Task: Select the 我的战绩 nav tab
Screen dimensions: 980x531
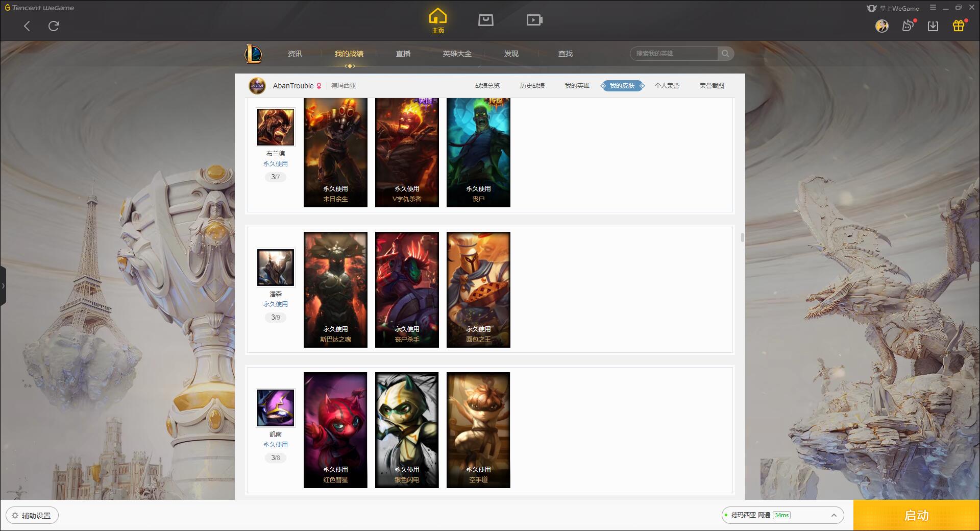Action: coord(349,54)
